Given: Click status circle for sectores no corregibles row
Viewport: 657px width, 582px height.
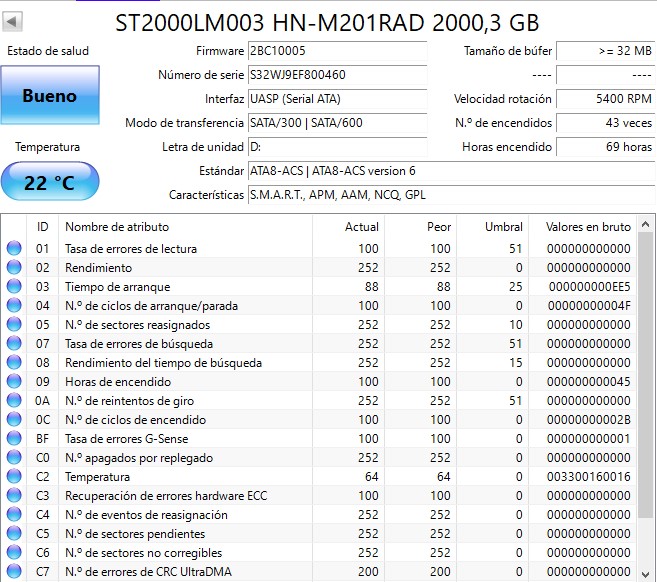Looking at the screenshot, I should point(14,552).
